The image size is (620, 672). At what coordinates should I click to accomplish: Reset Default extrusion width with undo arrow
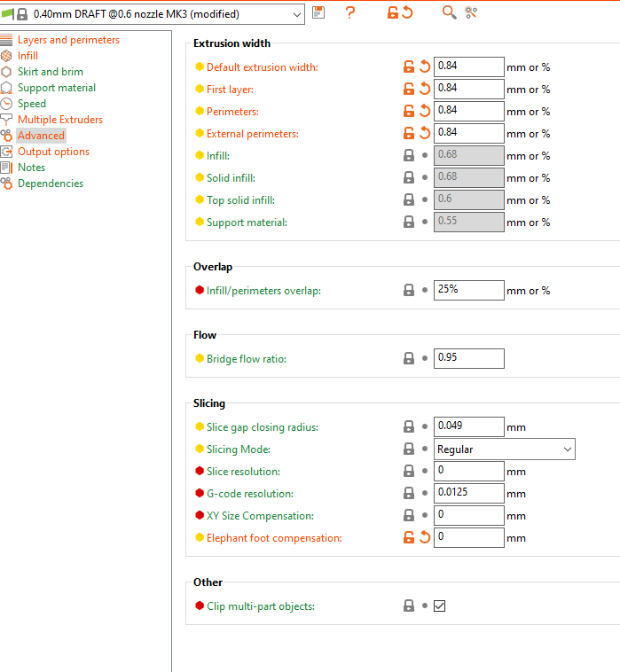[425, 66]
